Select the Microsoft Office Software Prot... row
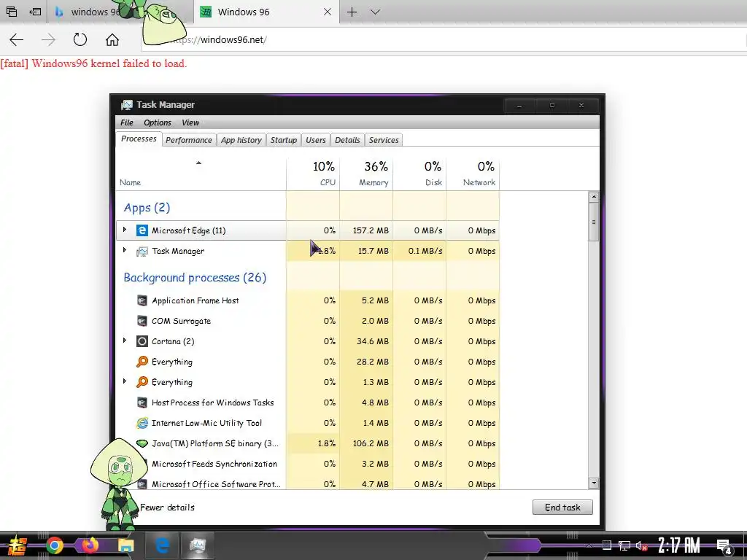Viewport: 747px width, 560px height. 308,484
